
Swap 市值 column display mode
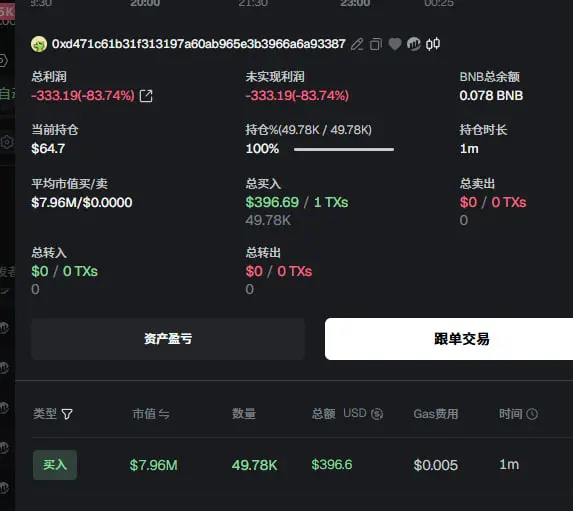(x=164, y=414)
